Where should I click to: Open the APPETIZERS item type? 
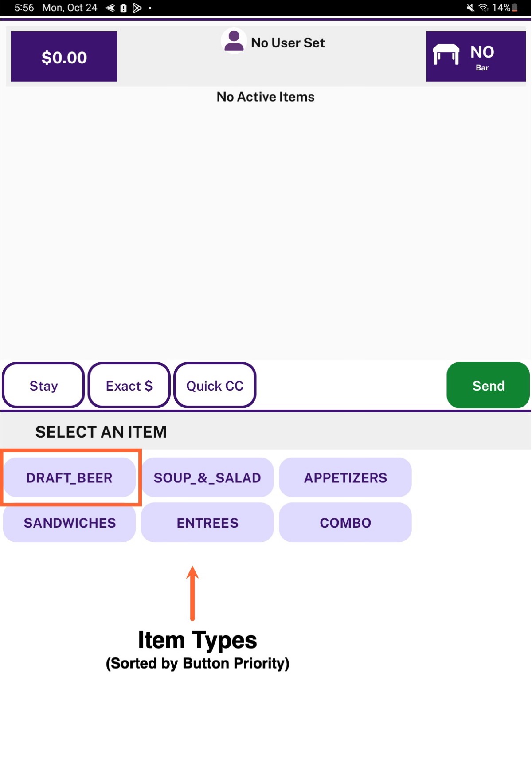(x=345, y=477)
